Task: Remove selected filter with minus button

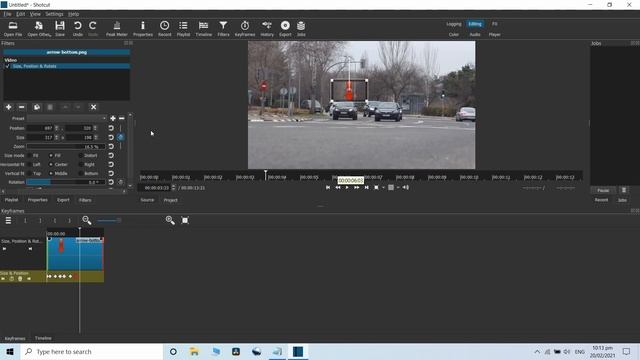Action: click(x=22, y=107)
